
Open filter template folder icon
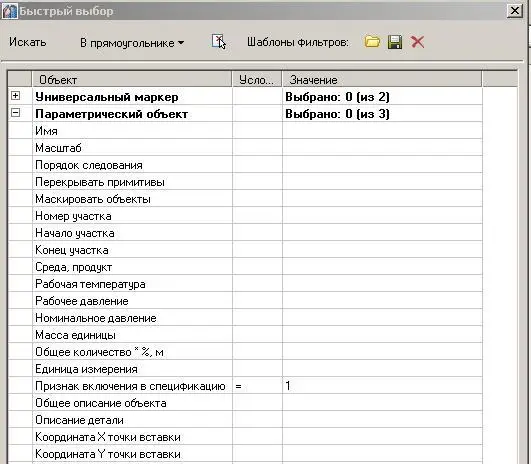(x=372, y=42)
